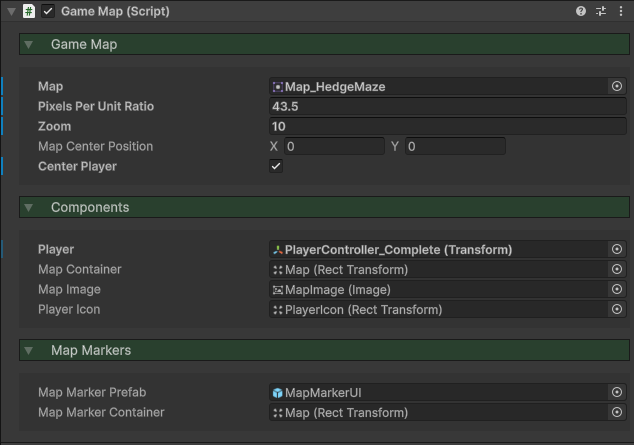Viewport: 634px width, 445px height.
Task: Click the Map Center Position Y field
Action: point(454,147)
